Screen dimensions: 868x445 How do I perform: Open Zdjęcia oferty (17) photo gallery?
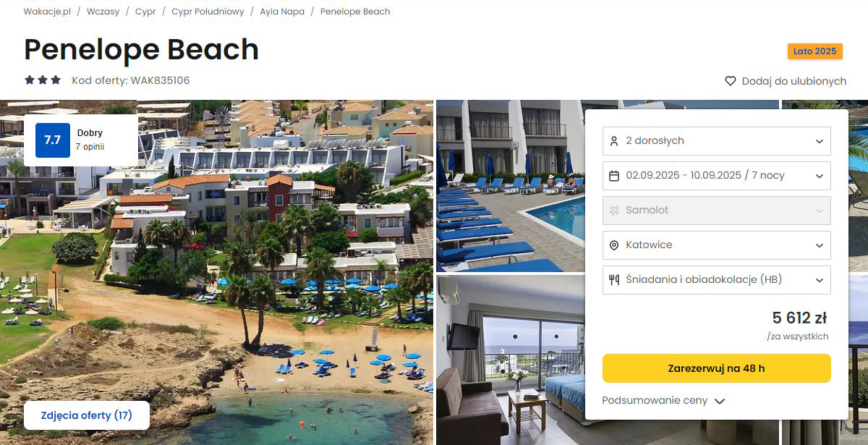(x=87, y=415)
